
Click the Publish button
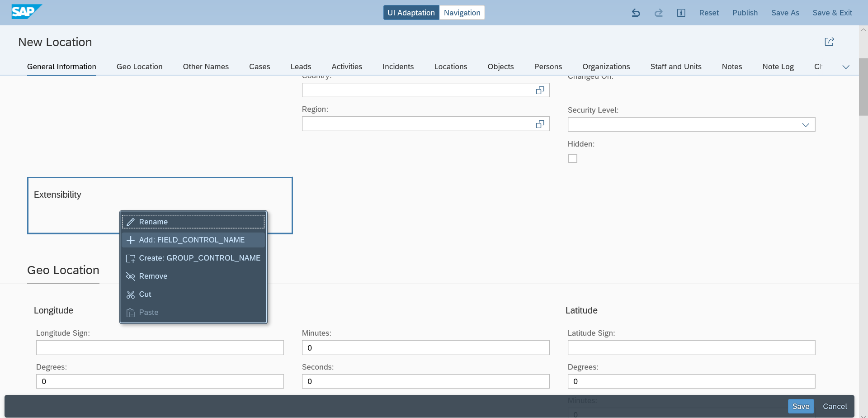coord(745,13)
